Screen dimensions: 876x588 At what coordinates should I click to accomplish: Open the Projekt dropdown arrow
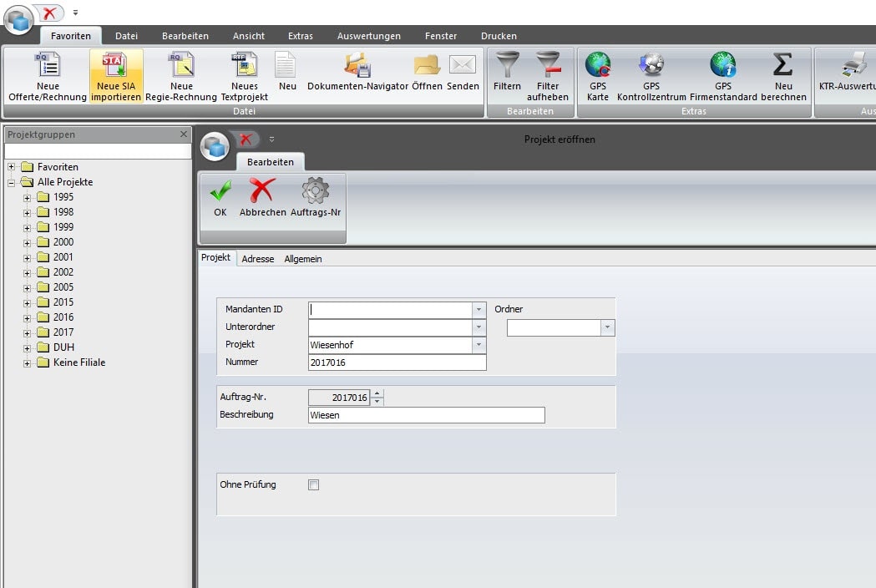479,345
